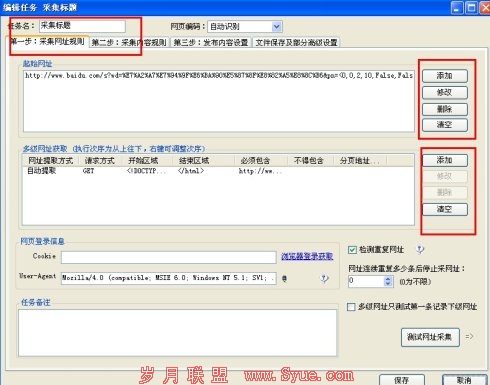Click the 分页地址 column header
This screenshot has height=385, width=490.
pos(359,161)
